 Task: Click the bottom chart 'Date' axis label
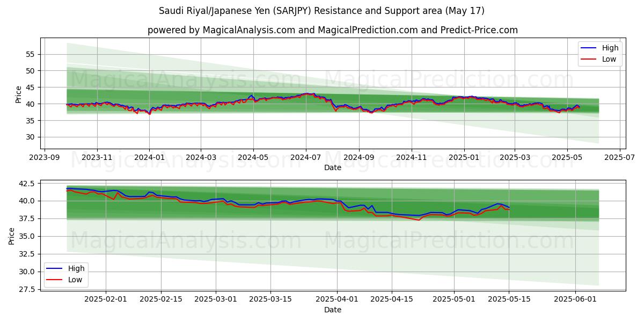coord(333,310)
